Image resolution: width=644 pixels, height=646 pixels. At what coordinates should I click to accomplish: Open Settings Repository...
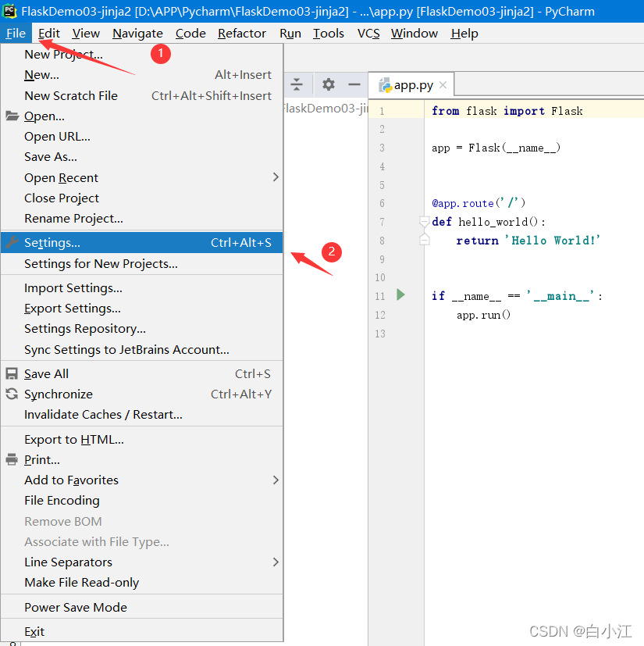tap(141, 329)
